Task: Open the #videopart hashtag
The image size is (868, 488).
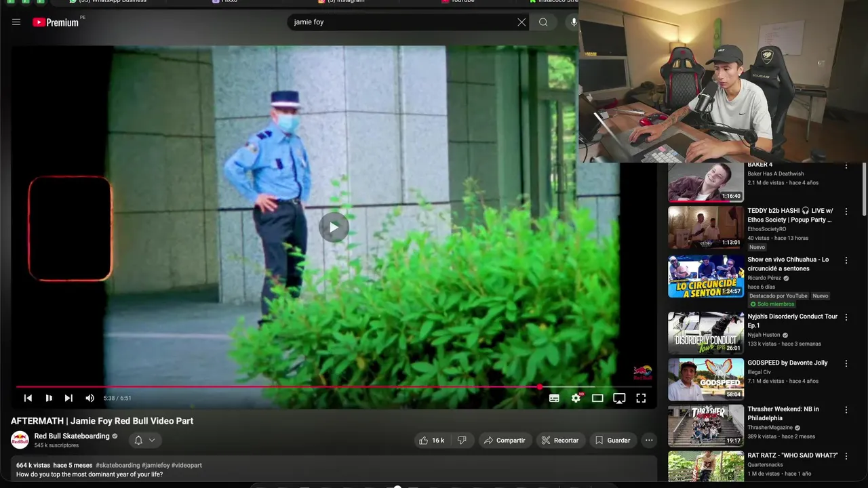Action: click(x=186, y=466)
